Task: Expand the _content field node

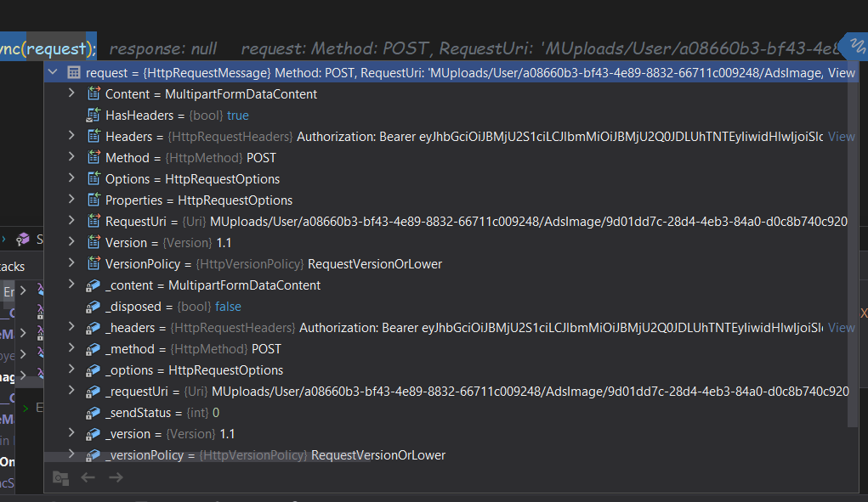Action: 71,285
